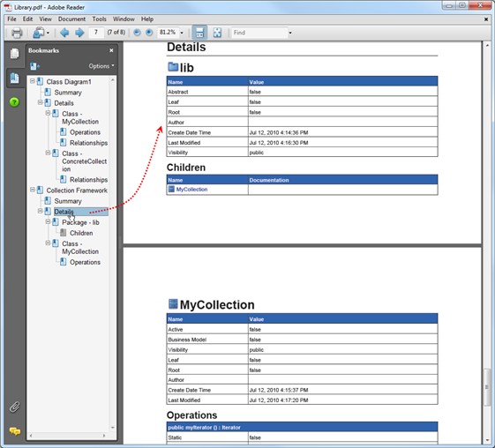Open the Comments panel icon
Viewport: 495px width, 448px height.
tap(14, 431)
